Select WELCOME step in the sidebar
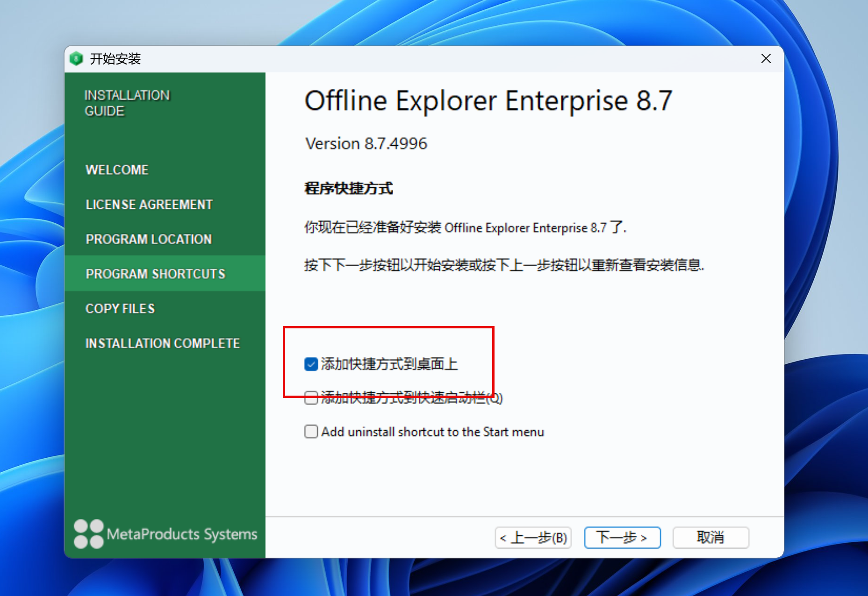 pyautogui.click(x=117, y=170)
